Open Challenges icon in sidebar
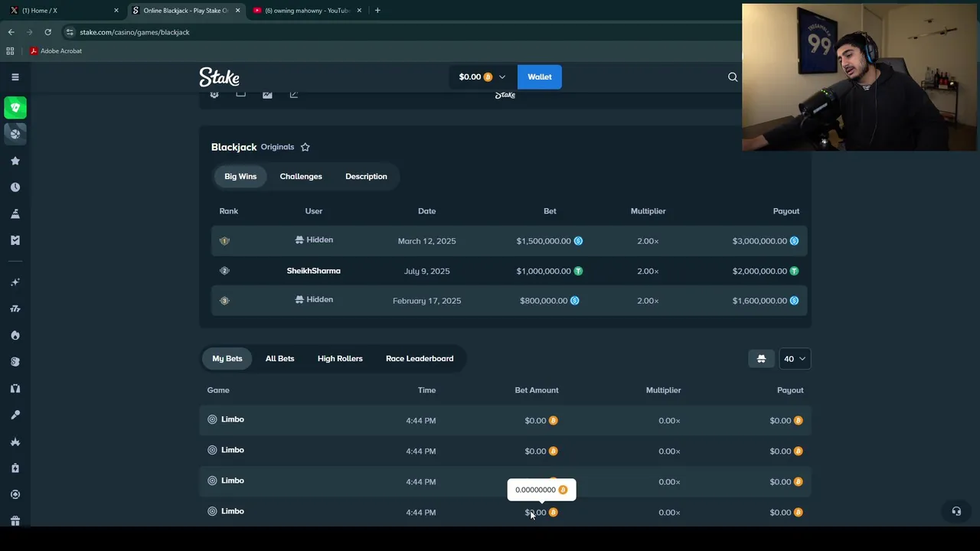Screen dimensions: 980x551 [15, 214]
